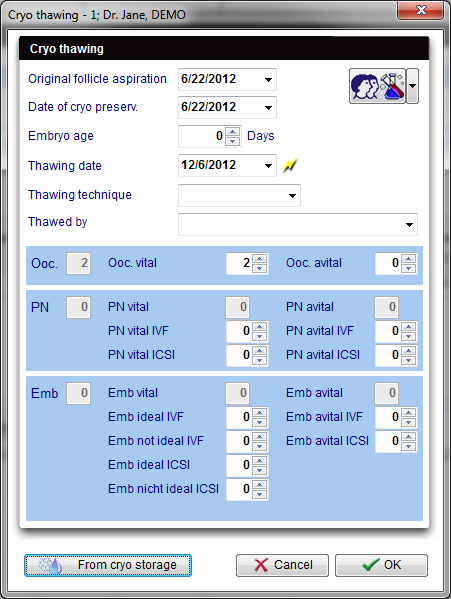This screenshot has width=451, height=599.
Task: Close the Cryo thawing window
Action: point(420,10)
